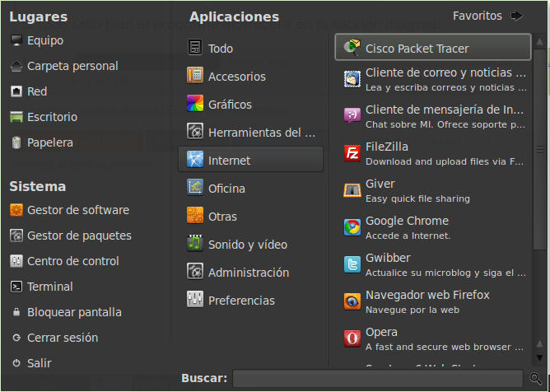This screenshot has height=392, width=550.
Task: Select the Sonido y vídeo label
Action: (x=248, y=245)
